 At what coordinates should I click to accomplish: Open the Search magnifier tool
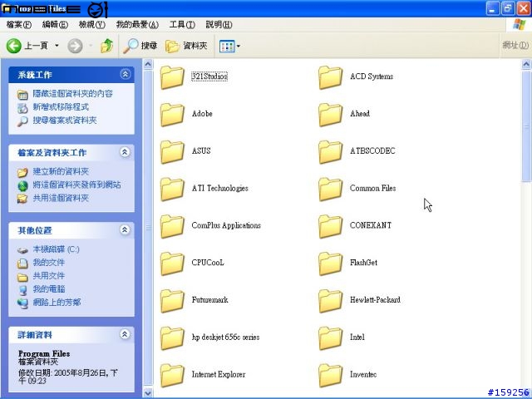point(140,46)
